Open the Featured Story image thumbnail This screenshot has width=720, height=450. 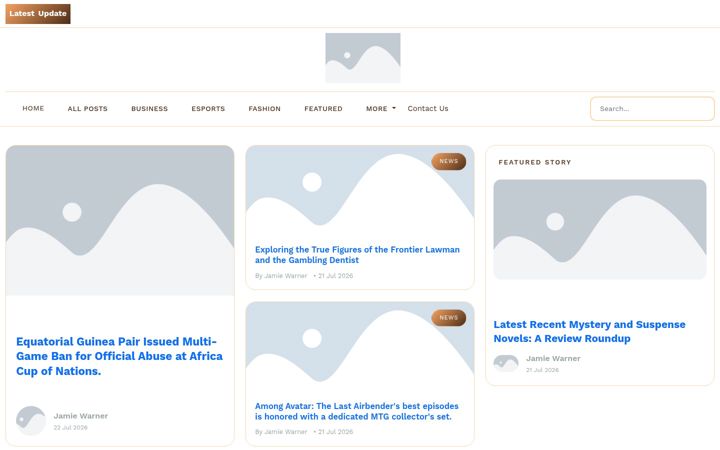(x=600, y=230)
